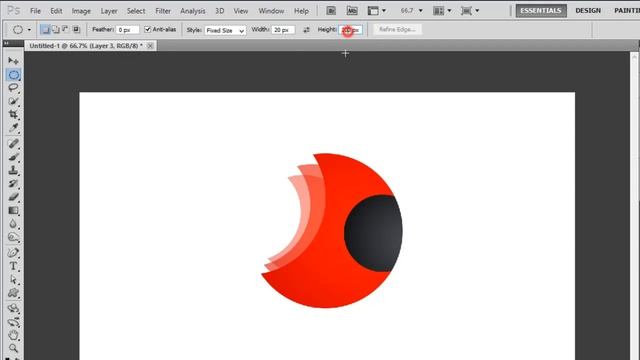This screenshot has width=640, height=360.
Task: Toggle the Anti-alias checkbox
Action: [x=148, y=29]
